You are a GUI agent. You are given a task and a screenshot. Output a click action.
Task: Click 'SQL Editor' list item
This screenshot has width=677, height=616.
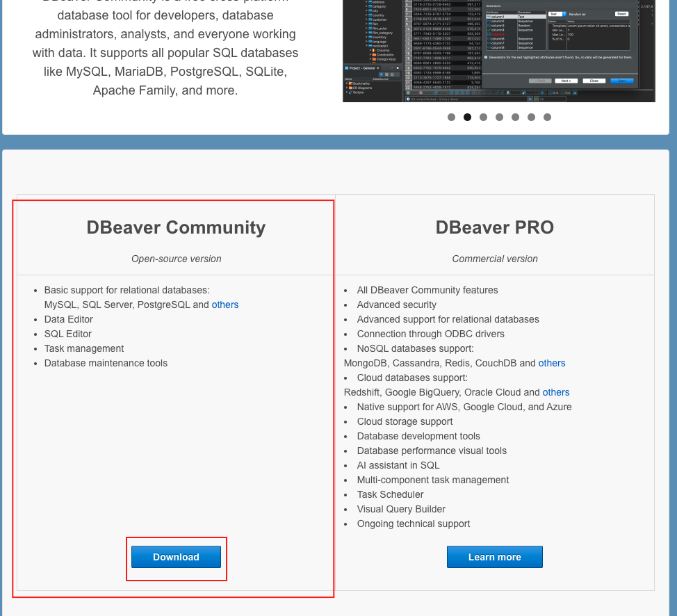tap(68, 334)
